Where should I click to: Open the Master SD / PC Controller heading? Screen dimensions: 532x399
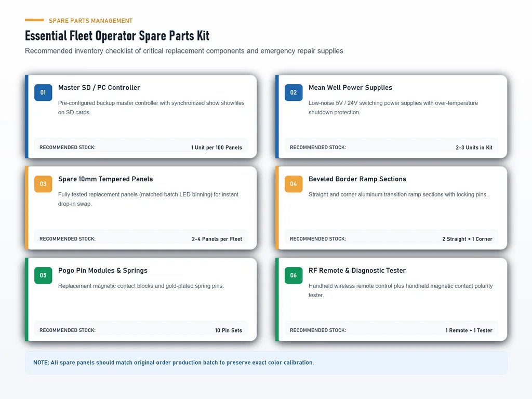99,87
